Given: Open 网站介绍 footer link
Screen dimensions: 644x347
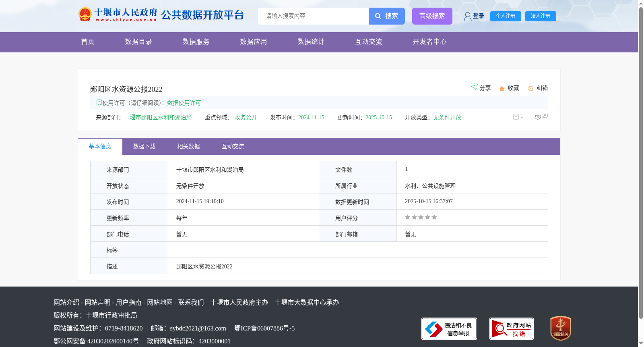Looking at the screenshot, I should [x=66, y=303].
